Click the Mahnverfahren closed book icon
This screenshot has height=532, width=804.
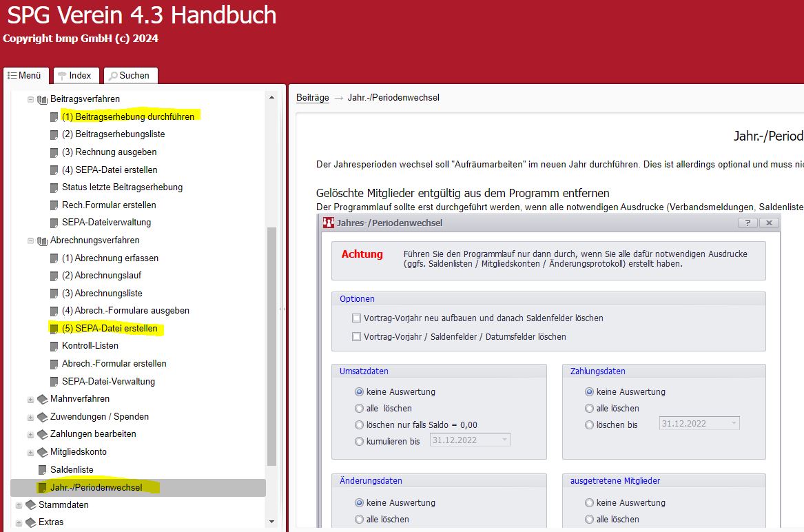pos(43,400)
